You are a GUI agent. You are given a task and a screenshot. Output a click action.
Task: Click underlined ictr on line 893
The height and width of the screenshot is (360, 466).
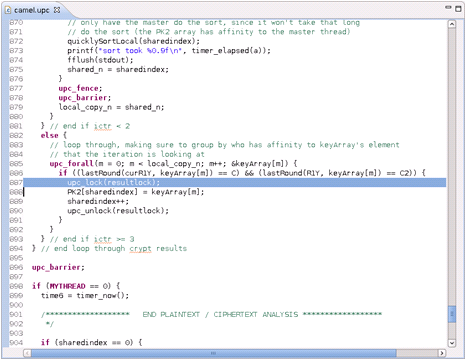[x=102, y=239]
